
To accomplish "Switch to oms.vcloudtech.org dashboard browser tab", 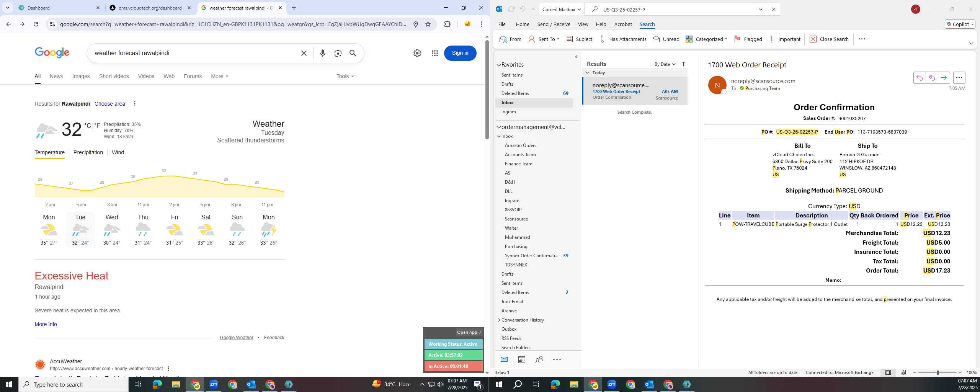I will point(150,8).
